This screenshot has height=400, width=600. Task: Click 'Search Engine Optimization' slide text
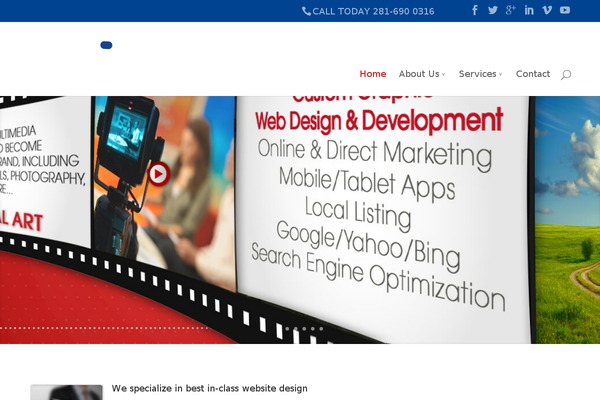click(x=378, y=276)
